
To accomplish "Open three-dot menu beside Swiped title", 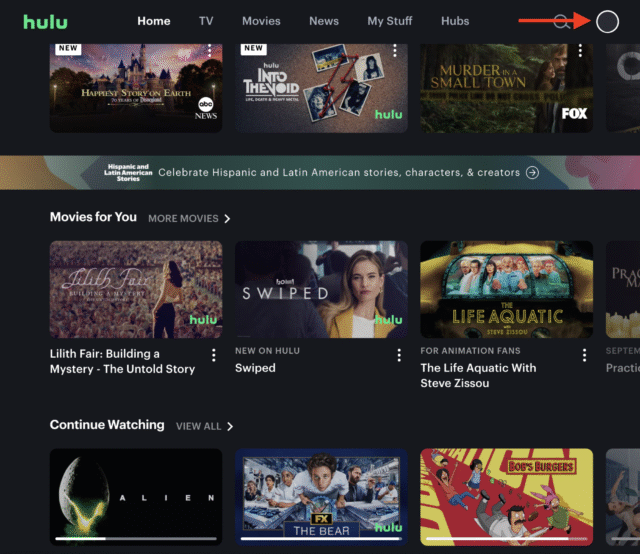I will click(399, 355).
